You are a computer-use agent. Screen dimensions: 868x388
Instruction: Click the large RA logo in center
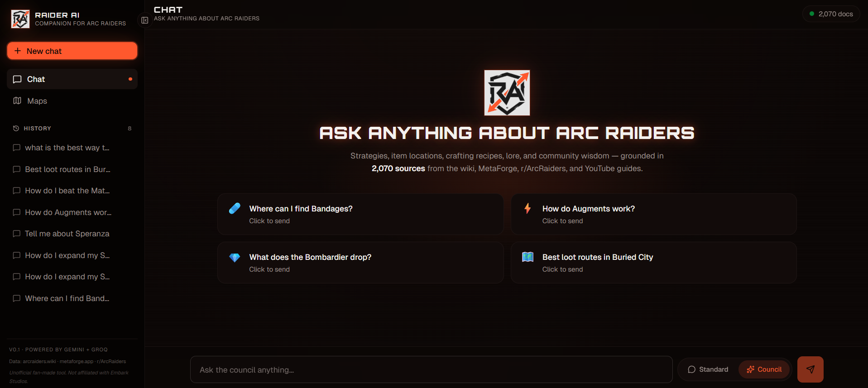[x=507, y=93]
